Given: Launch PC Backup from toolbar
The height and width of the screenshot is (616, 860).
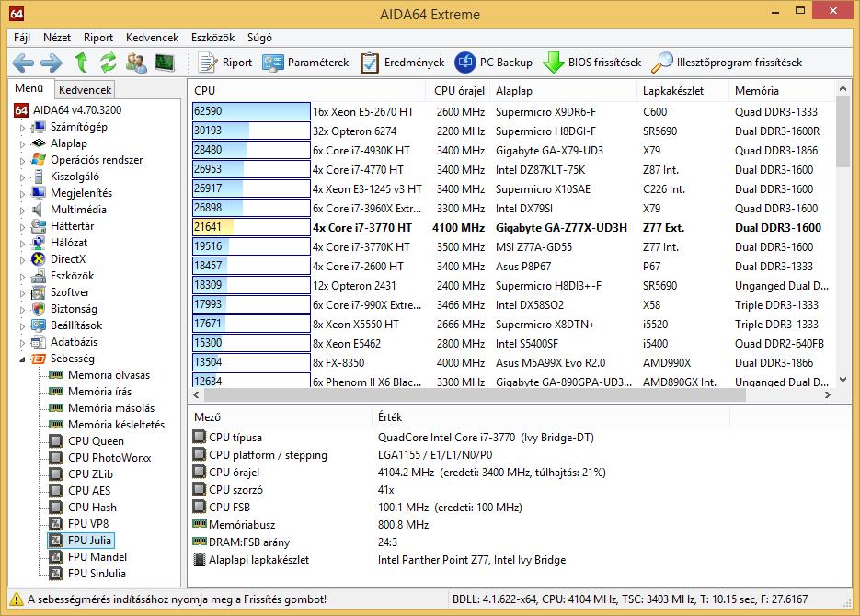Looking at the screenshot, I should click(494, 63).
